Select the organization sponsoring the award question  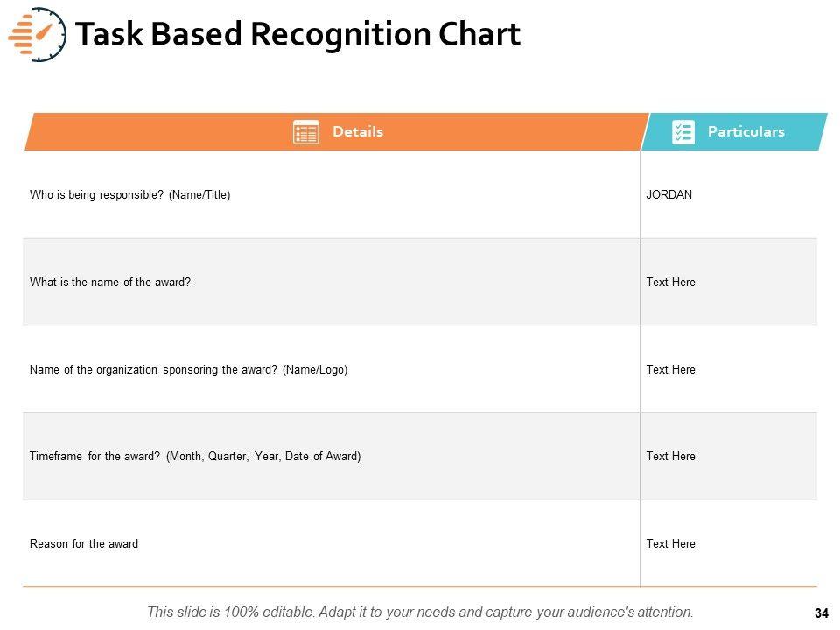[189, 370]
